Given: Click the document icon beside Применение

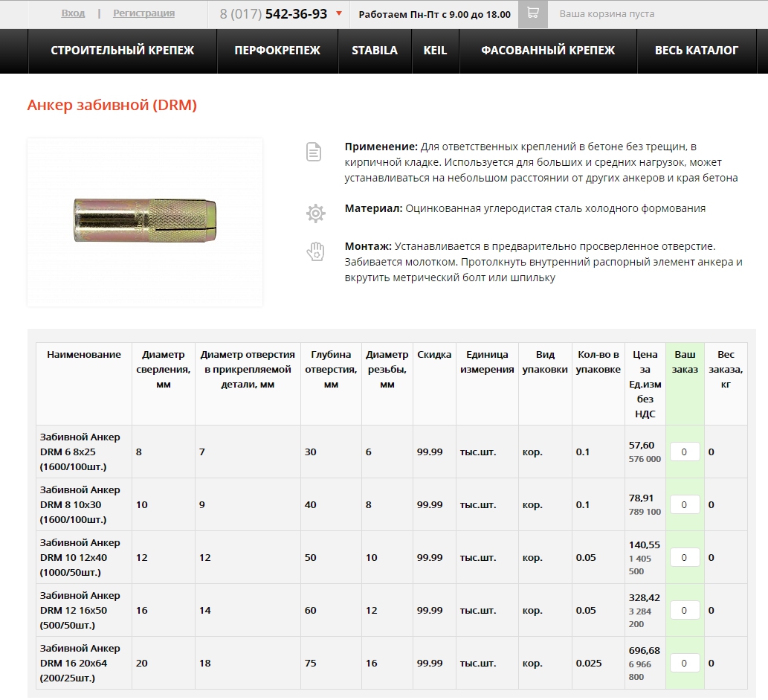Looking at the screenshot, I should [314, 152].
